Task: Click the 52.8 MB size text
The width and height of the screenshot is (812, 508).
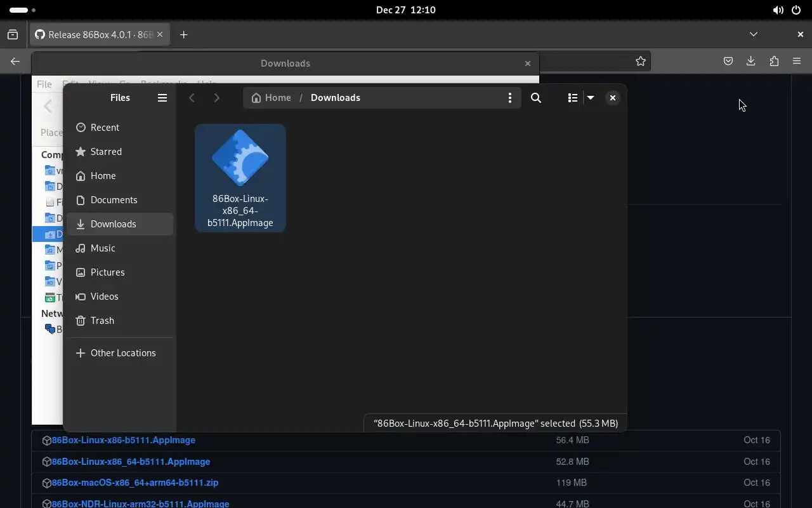Action: point(572,462)
